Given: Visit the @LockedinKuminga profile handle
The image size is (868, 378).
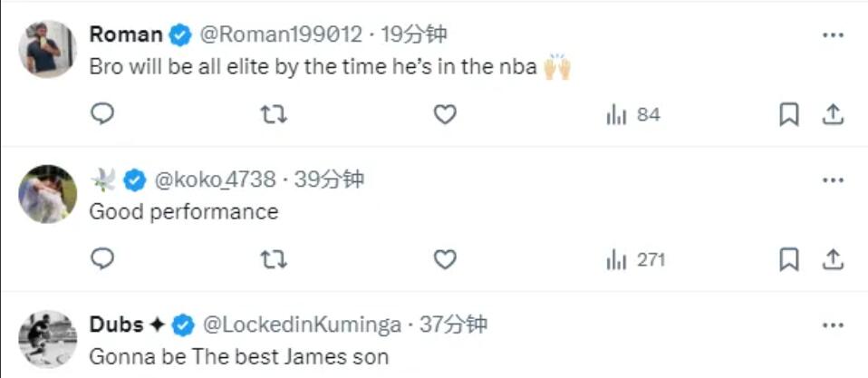Looking at the screenshot, I should pyautogui.click(x=304, y=325).
